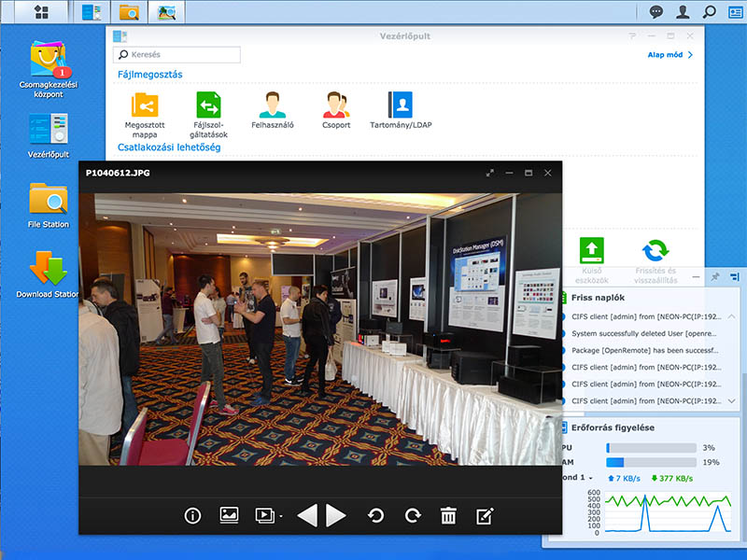747x560 pixels.
Task: Delete the photo with trash icon
Action: [448, 515]
